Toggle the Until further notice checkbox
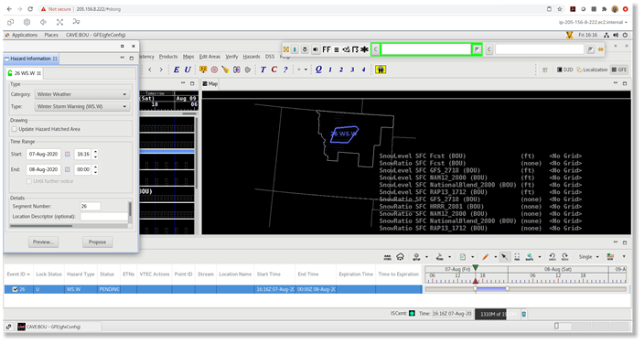The height and width of the screenshot is (344, 644). (x=29, y=181)
